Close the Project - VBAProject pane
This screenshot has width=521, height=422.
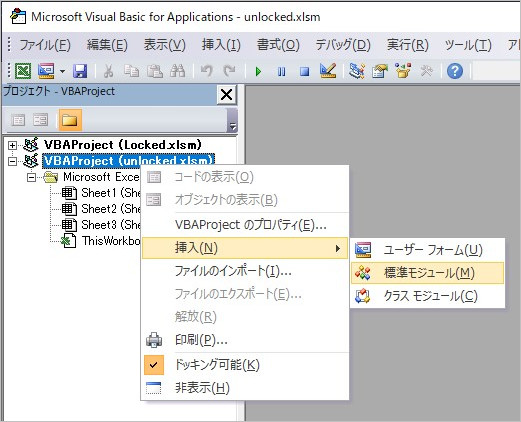(227, 95)
